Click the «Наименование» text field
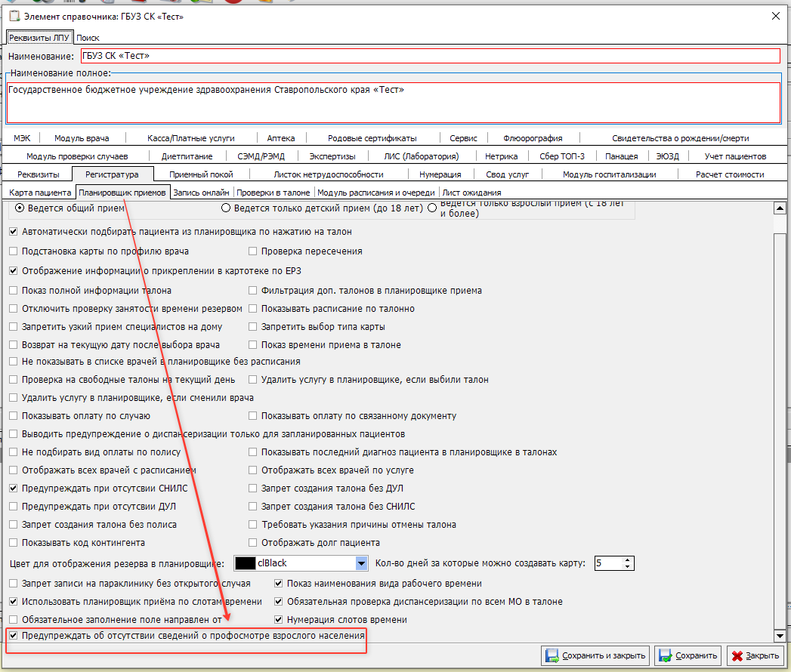The height and width of the screenshot is (672, 791). pos(431,56)
